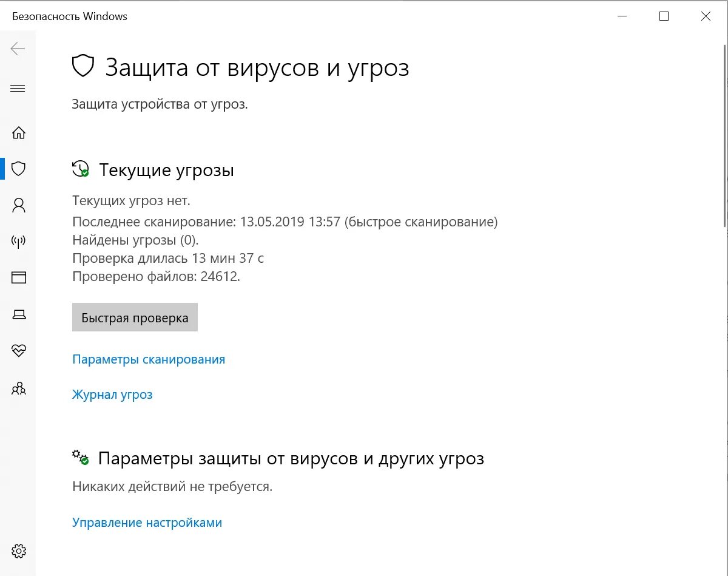
Task: Go back using the back arrow
Action: tap(18, 49)
